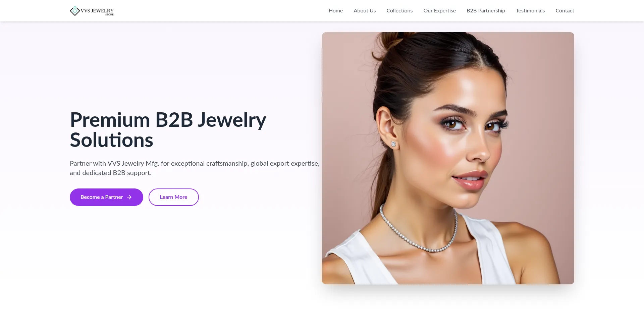Click the Become a Partner button

[106, 197]
